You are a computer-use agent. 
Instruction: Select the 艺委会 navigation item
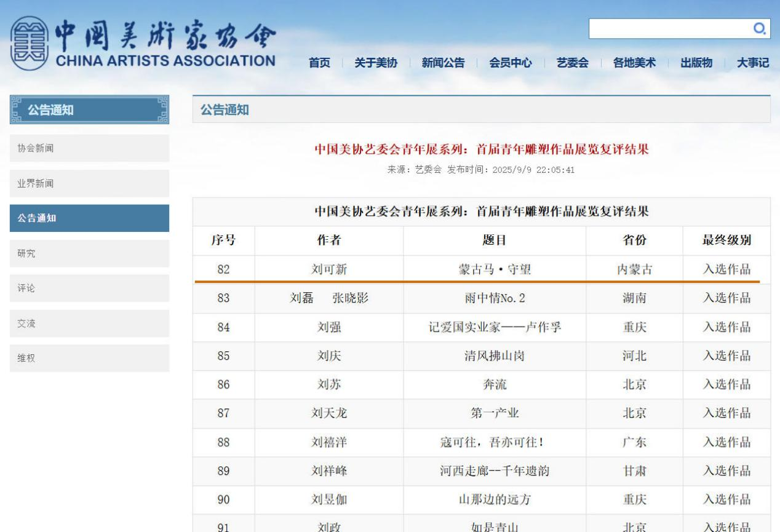coord(572,63)
